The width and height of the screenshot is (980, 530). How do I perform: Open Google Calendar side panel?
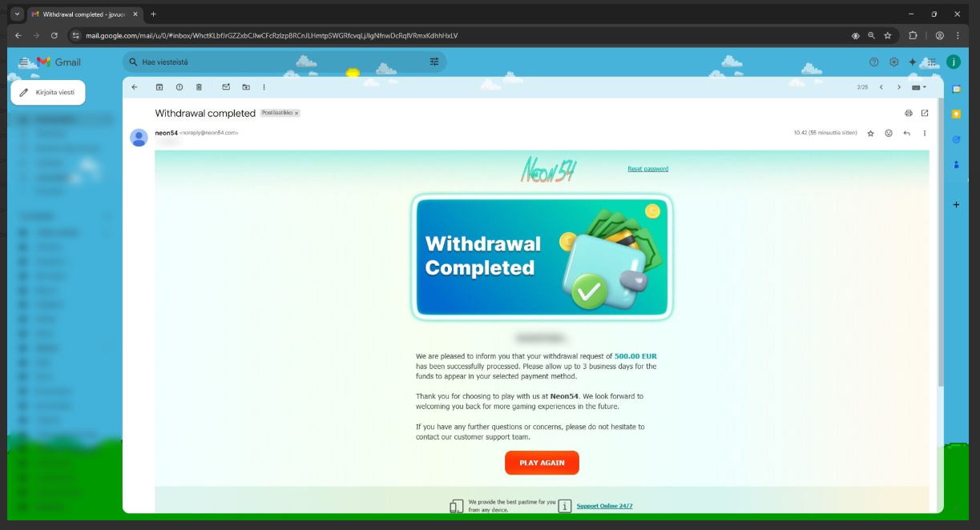956,88
